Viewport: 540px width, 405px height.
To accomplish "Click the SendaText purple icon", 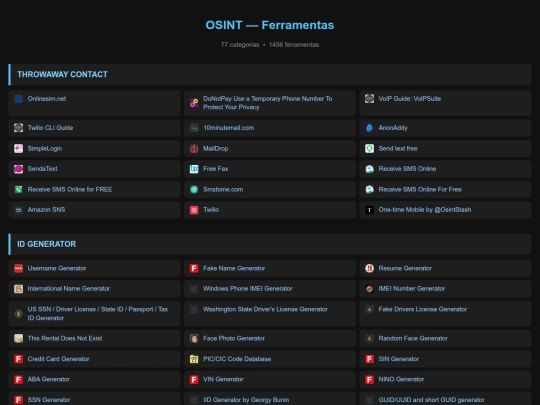I will [19, 169].
